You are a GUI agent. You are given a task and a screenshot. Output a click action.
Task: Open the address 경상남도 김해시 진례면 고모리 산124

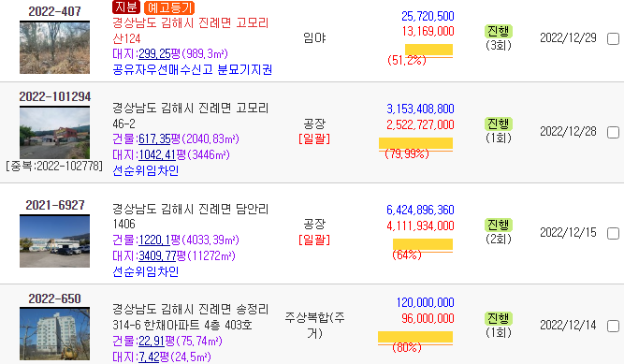[x=191, y=31]
